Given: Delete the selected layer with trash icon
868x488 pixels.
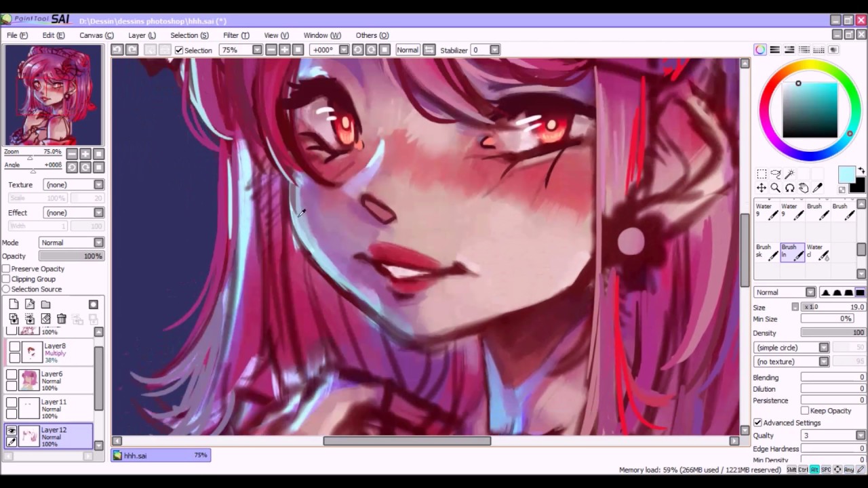Looking at the screenshot, I should coord(62,319).
